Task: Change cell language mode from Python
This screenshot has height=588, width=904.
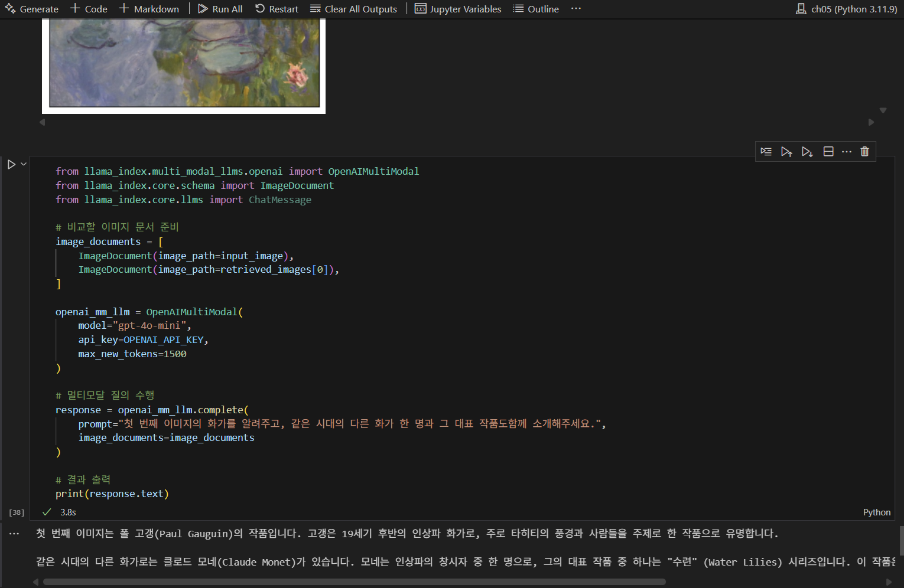Action: [x=877, y=512]
